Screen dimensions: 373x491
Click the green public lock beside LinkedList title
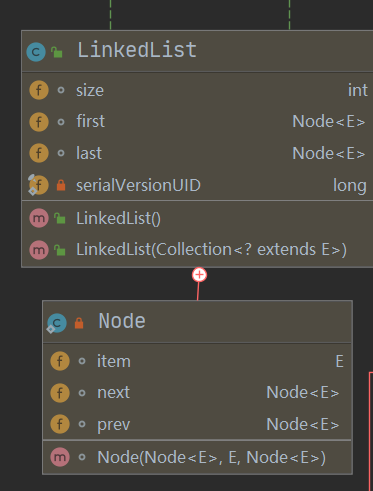click(x=57, y=52)
